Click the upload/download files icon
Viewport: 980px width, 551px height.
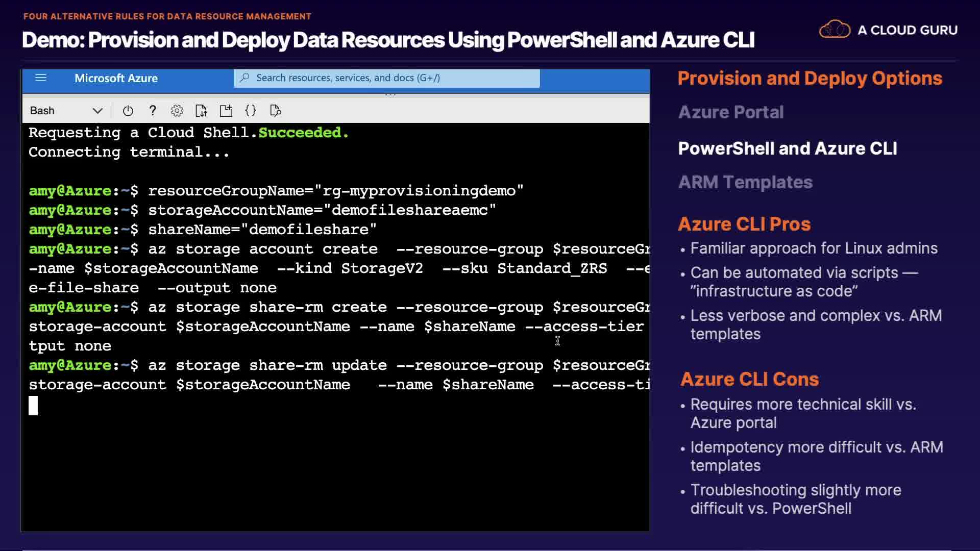click(x=201, y=111)
